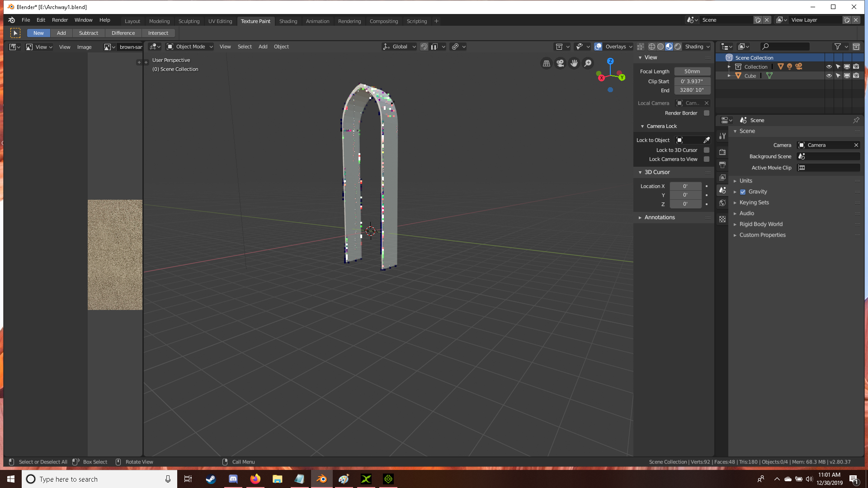
Task: Expand the Annotations panel
Action: coord(660,217)
